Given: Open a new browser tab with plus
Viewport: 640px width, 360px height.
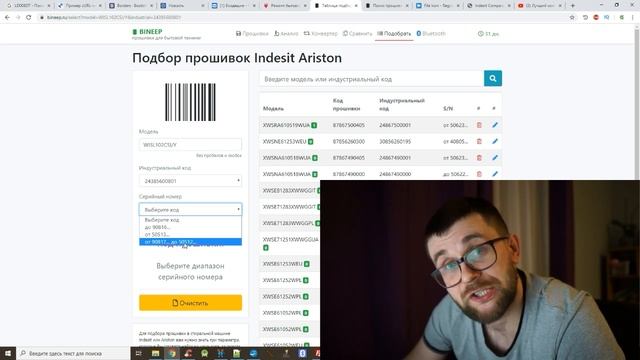Looking at the screenshot, I should pos(573,6).
